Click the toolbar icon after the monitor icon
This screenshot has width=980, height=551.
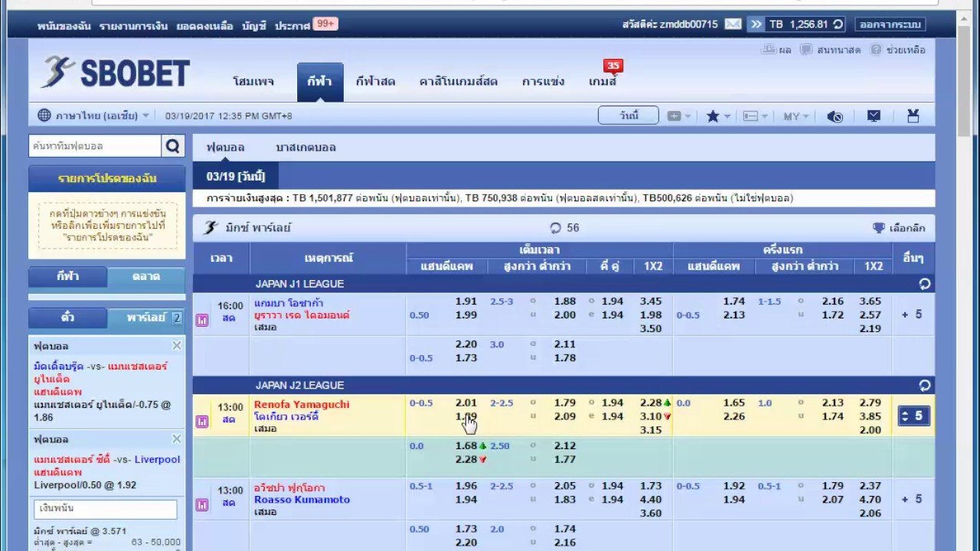[913, 116]
